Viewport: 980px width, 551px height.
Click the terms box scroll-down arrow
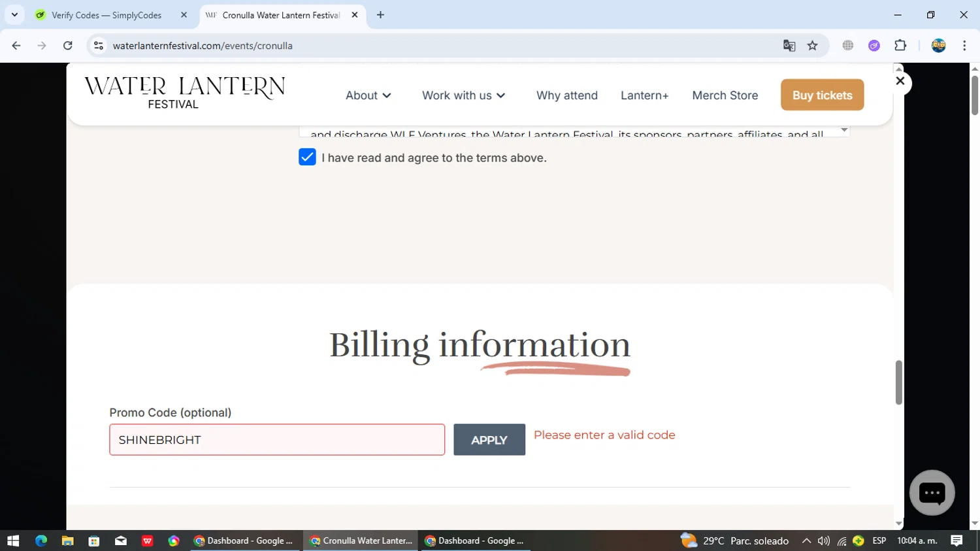[844, 130]
